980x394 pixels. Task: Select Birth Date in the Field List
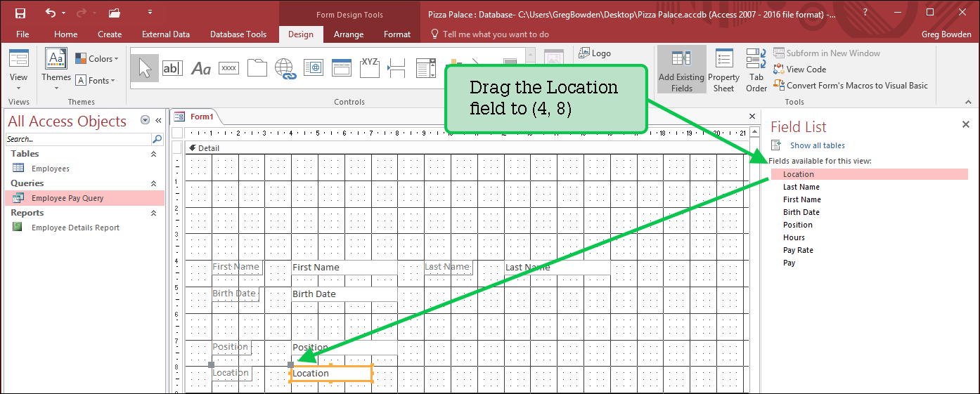click(801, 212)
